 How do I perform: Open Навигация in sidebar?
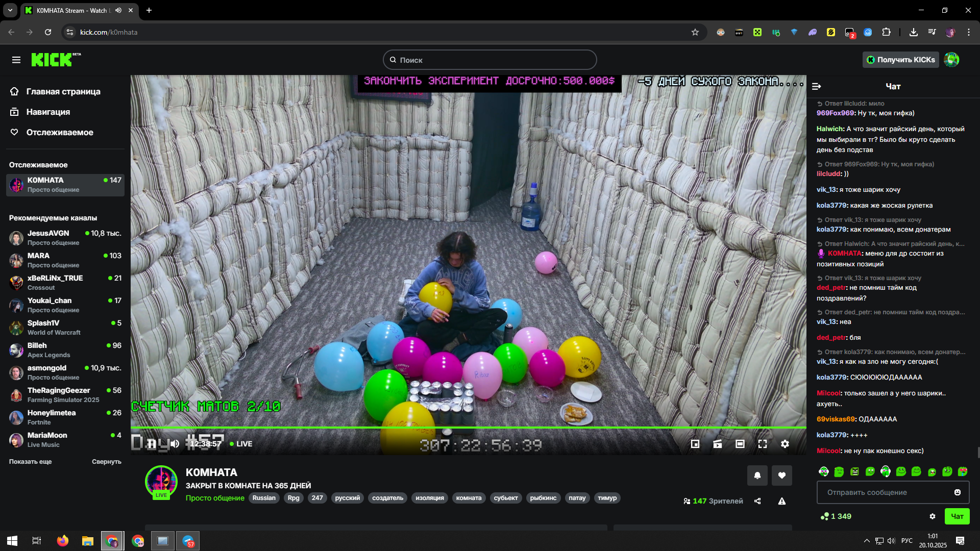pos(48,112)
